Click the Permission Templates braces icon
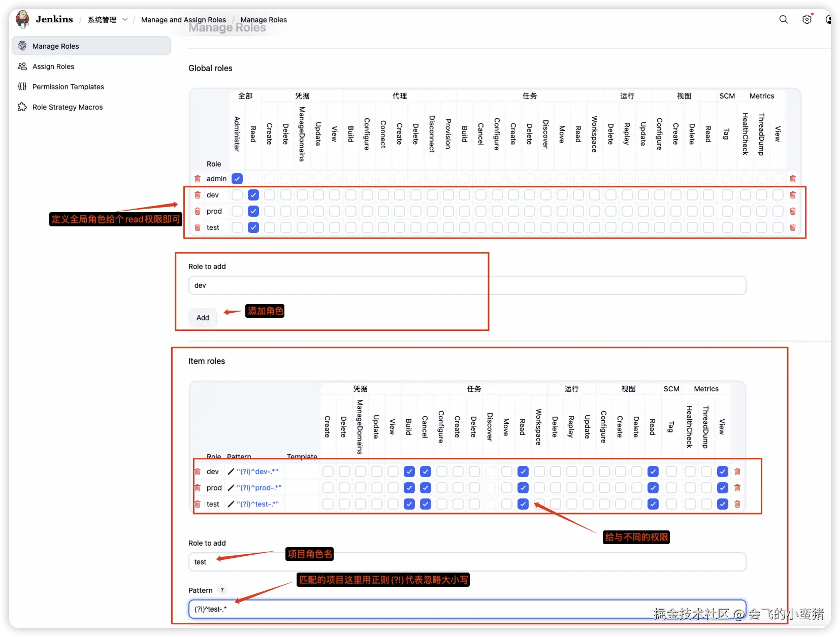Screen dimensions: 840x637 [x=22, y=87]
